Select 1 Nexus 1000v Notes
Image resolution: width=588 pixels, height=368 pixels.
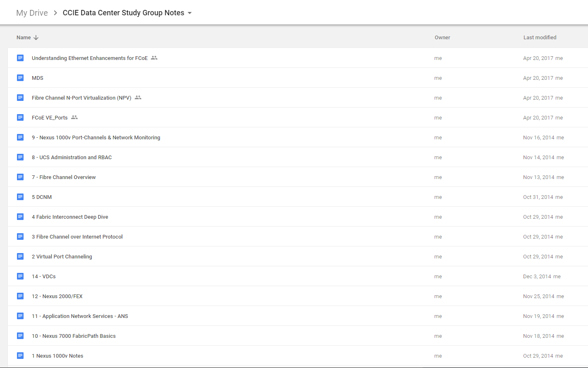point(57,356)
